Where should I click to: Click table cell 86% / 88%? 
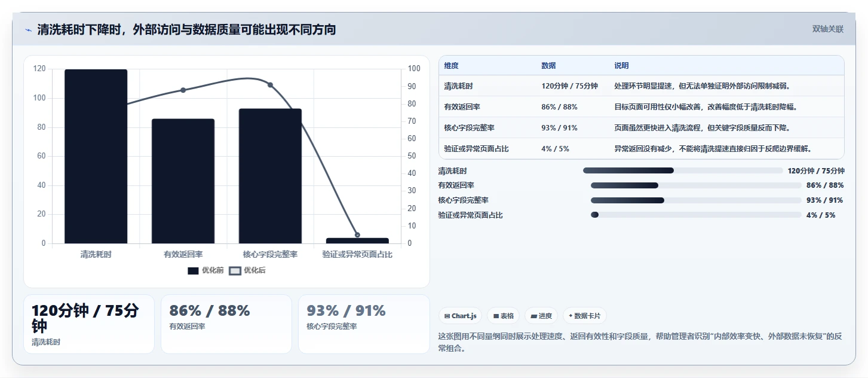point(559,107)
